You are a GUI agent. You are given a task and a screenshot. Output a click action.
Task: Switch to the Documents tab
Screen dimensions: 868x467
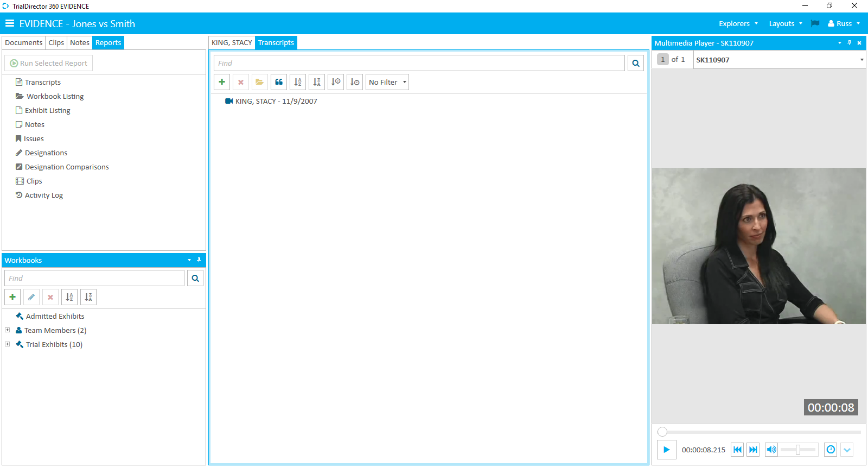(23, 42)
